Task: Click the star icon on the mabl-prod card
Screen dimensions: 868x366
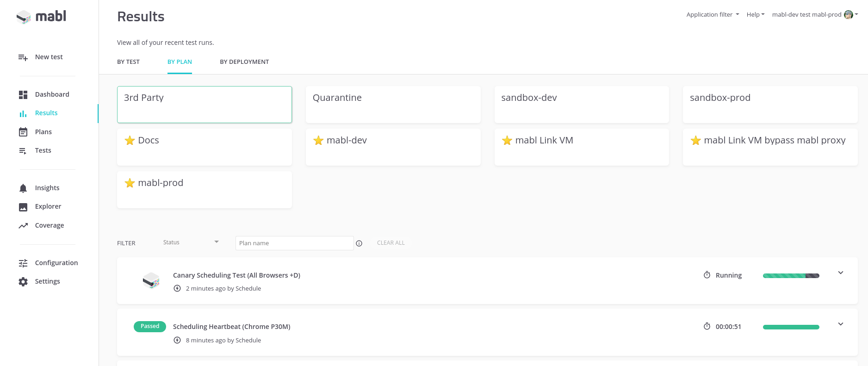Action: [130, 183]
